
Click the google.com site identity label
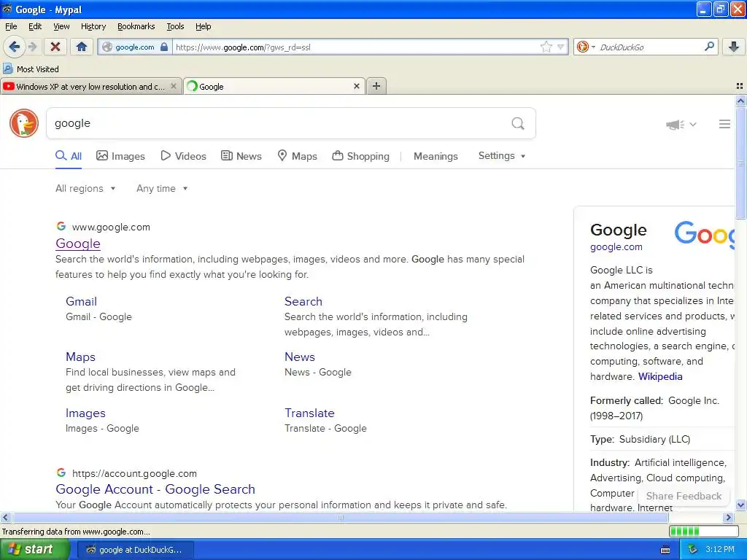point(134,47)
